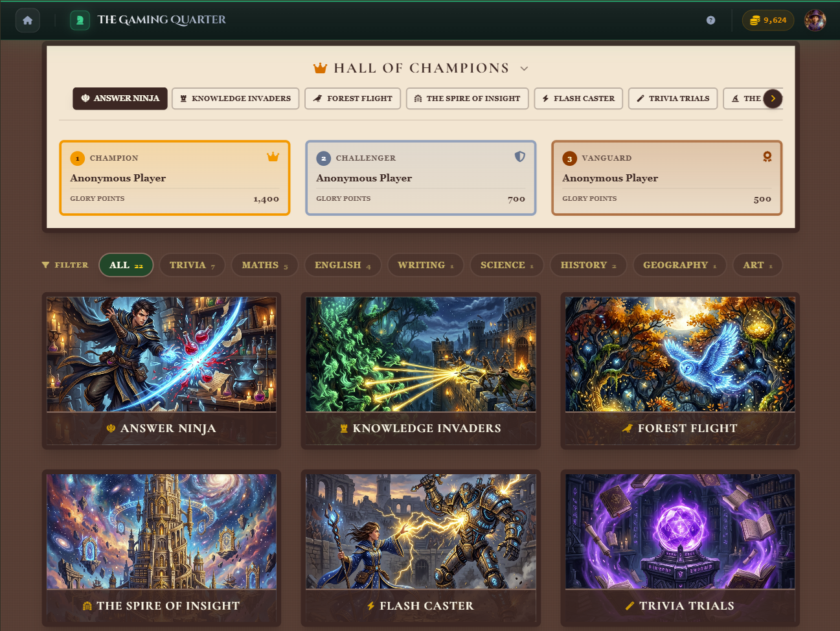Click the CHALLENGER rank label

[366, 158]
